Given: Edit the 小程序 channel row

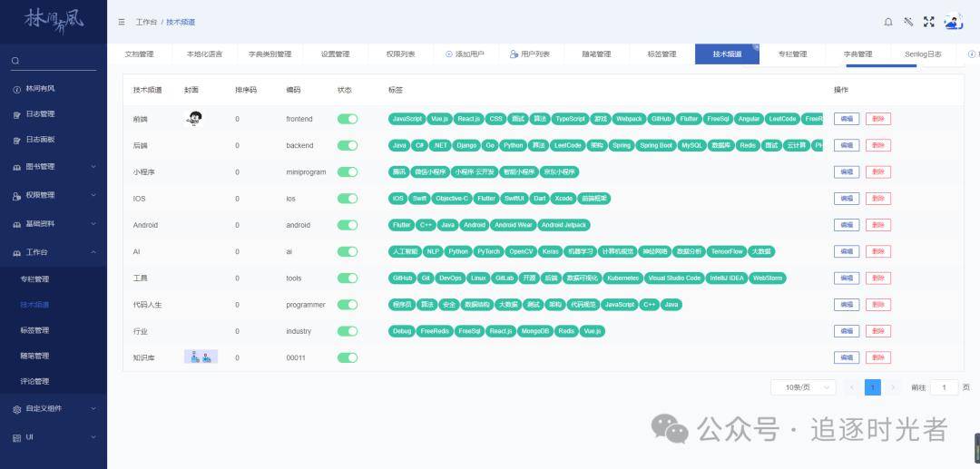Looking at the screenshot, I should click(x=847, y=171).
